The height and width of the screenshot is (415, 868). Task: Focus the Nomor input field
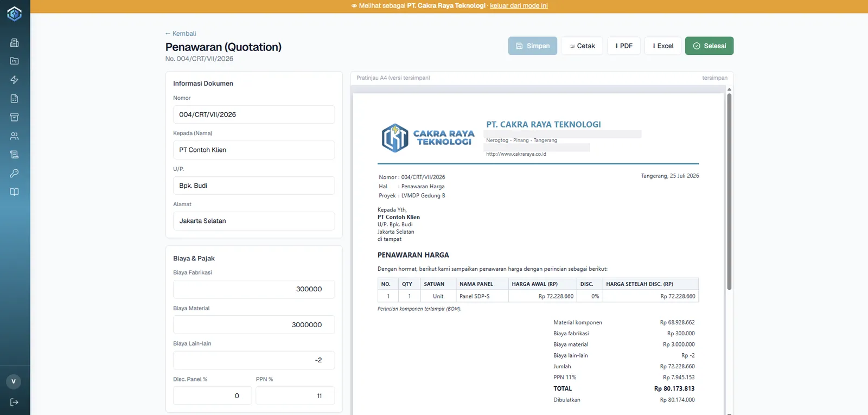pyautogui.click(x=254, y=114)
